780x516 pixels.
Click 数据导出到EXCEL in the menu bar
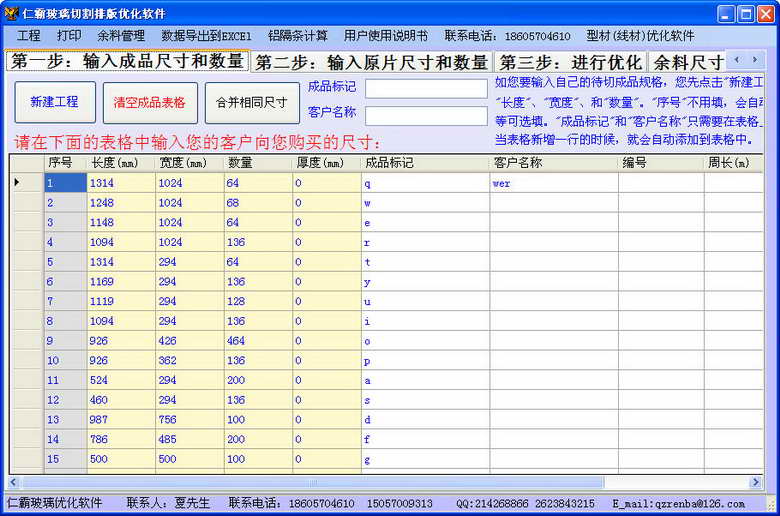pos(206,35)
